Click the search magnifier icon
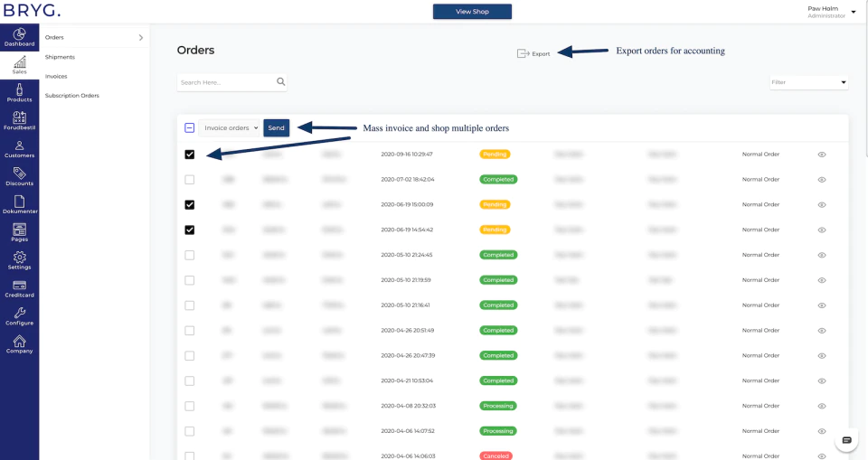 tap(280, 82)
